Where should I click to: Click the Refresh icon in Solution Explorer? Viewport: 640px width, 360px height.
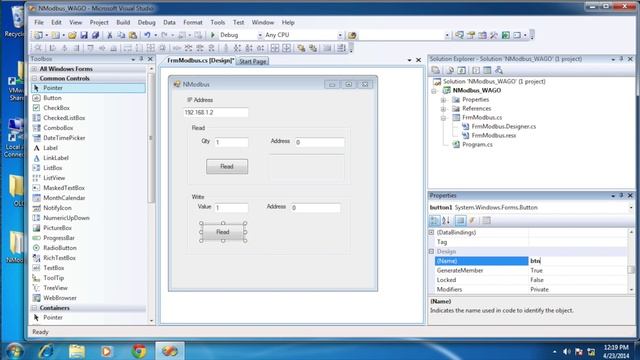(x=462, y=70)
